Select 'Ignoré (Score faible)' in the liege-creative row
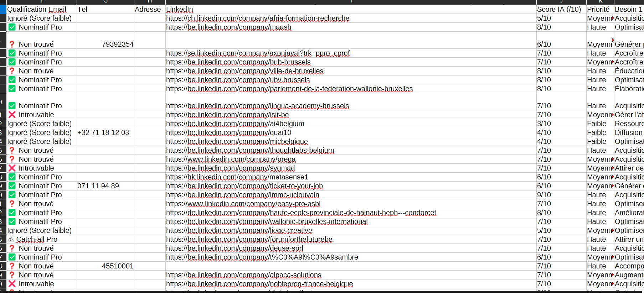644x293 pixels. [41, 230]
